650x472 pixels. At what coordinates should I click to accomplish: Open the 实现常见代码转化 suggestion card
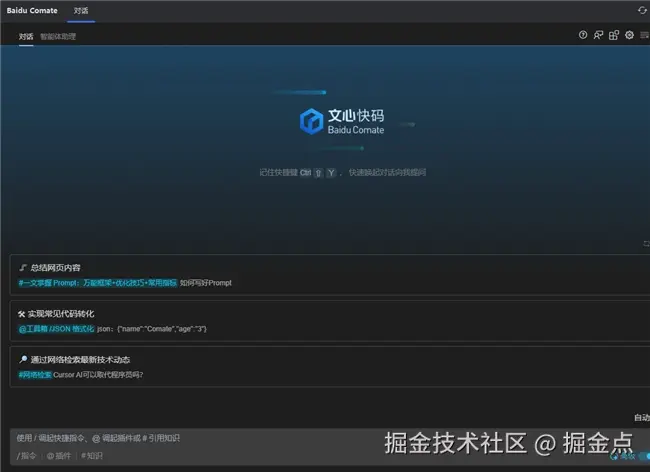[x=330, y=321]
